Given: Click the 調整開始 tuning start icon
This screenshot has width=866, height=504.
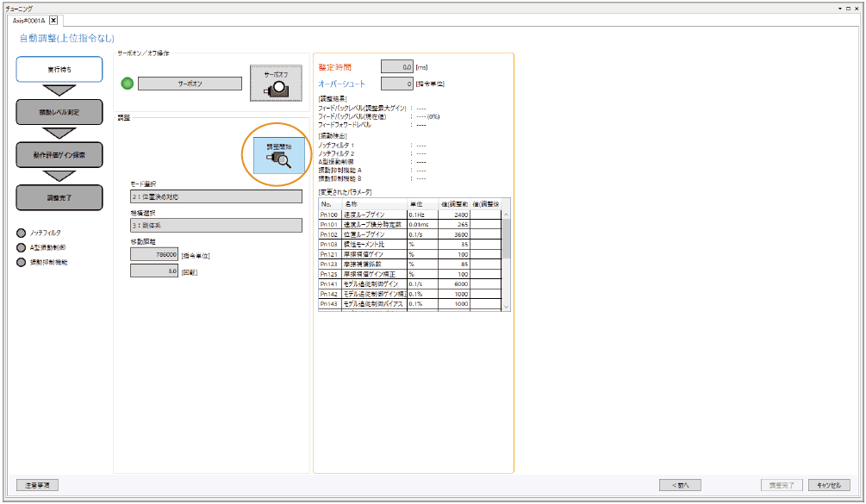Looking at the screenshot, I should click(276, 155).
